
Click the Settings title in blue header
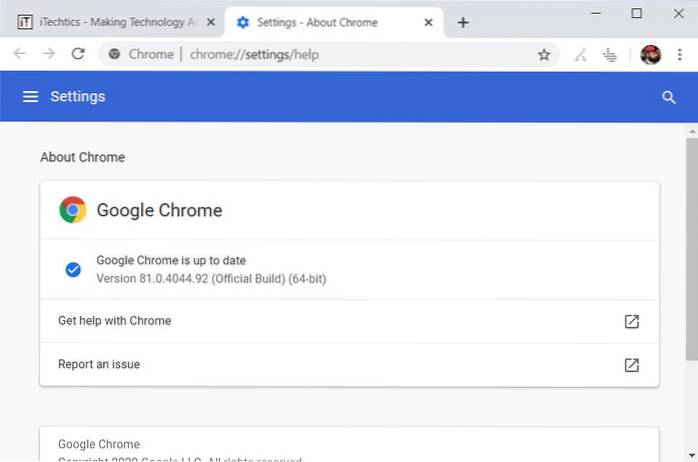point(78,97)
